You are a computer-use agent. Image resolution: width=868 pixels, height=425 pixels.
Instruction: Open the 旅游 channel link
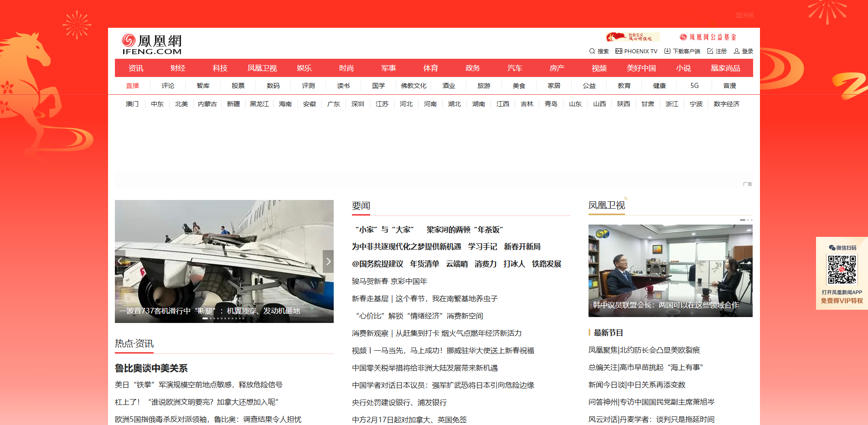click(484, 85)
